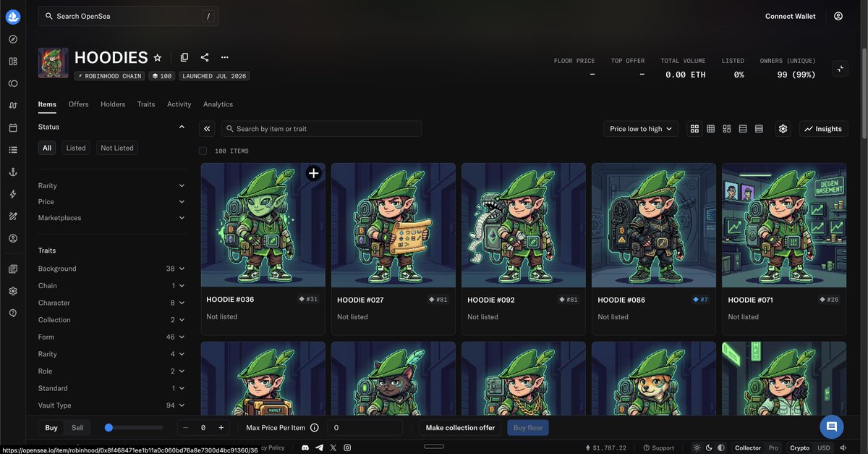The image size is (868, 454).
Task: Favorite the HOODIES collection with the star
Action: pos(158,57)
